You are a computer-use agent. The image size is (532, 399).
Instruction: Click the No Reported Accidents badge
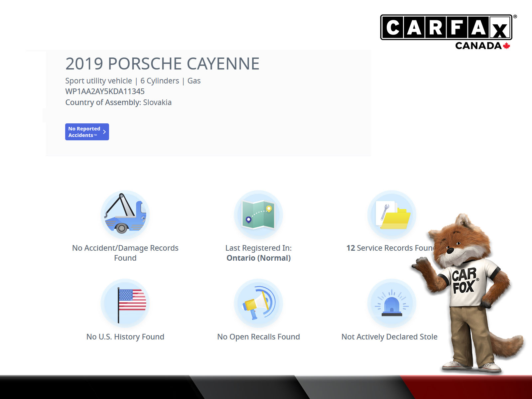87,132
